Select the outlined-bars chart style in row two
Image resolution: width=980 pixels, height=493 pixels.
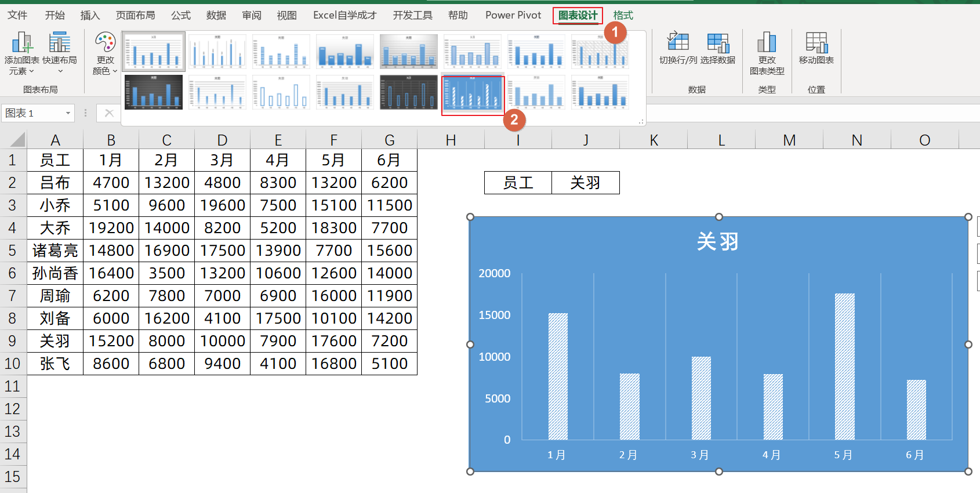pos(281,92)
